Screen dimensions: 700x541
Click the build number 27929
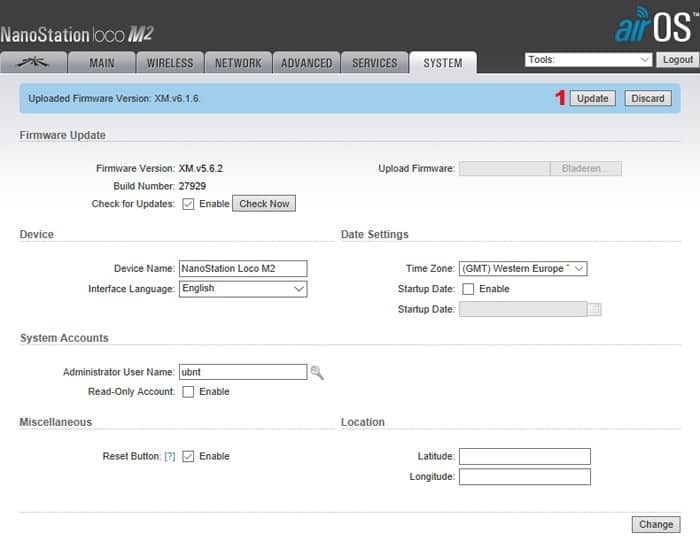click(192, 186)
